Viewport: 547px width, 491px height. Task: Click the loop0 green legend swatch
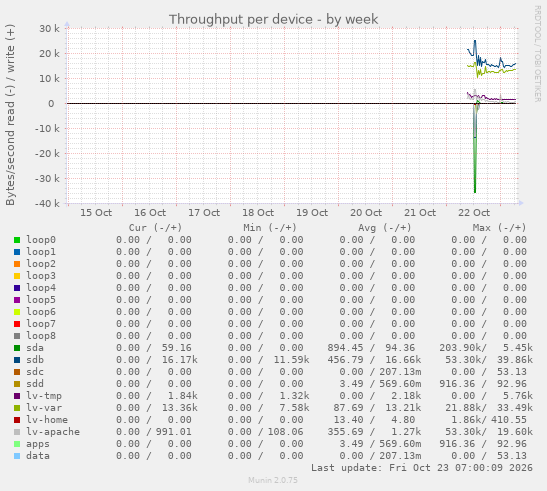pos(17,240)
